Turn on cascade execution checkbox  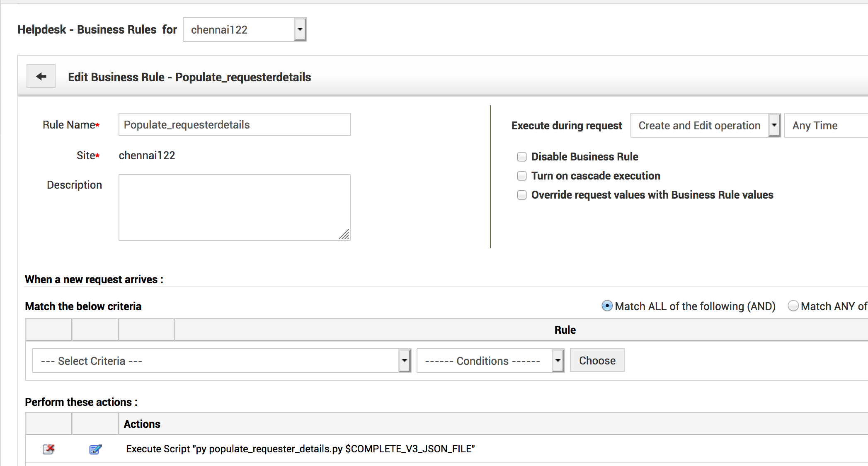pyautogui.click(x=522, y=176)
